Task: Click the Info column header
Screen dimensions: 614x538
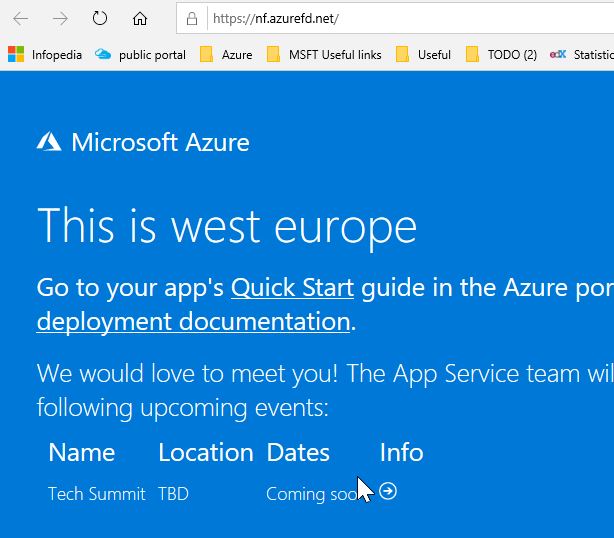Action: [x=402, y=452]
